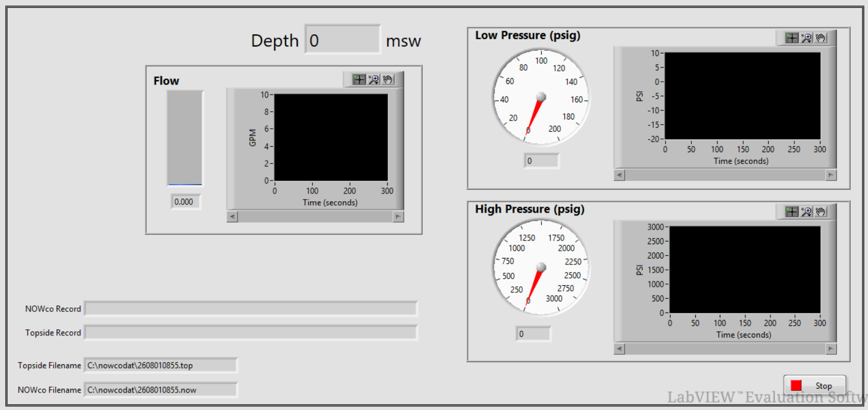
Task: Select the cursor crosshair tool on Flow graph
Action: tap(359, 80)
